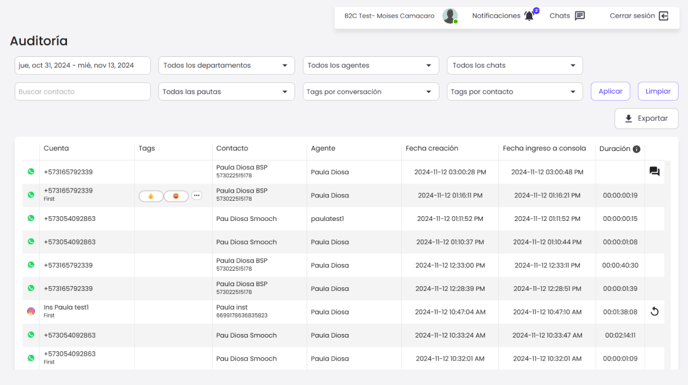688x385 pixels.
Task: Open the Chats message icon
Action: (x=580, y=16)
